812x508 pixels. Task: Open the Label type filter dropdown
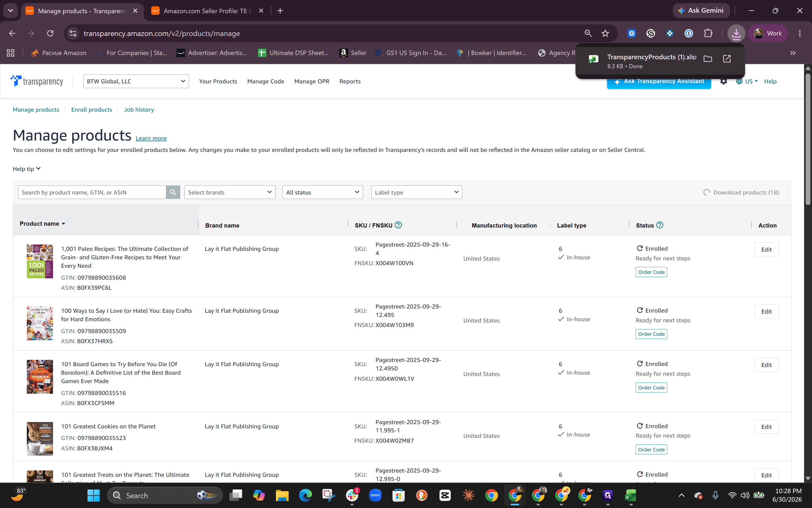pos(416,192)
